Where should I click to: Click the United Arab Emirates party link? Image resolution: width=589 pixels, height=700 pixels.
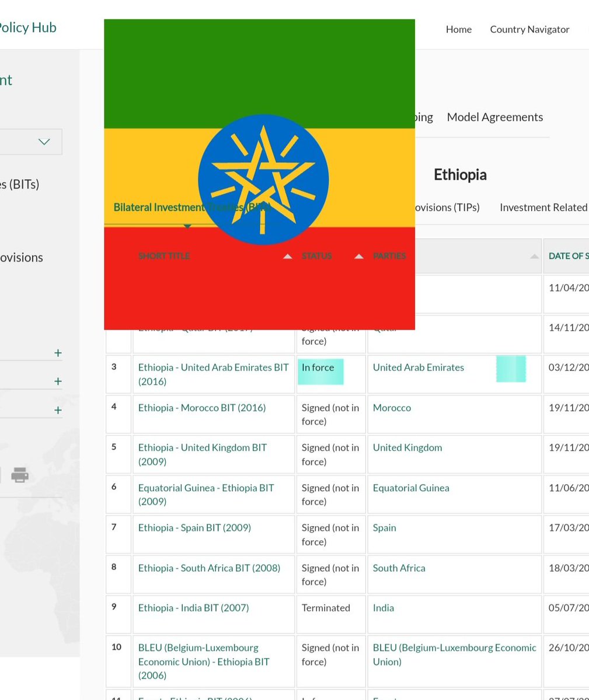pos(419,367)
